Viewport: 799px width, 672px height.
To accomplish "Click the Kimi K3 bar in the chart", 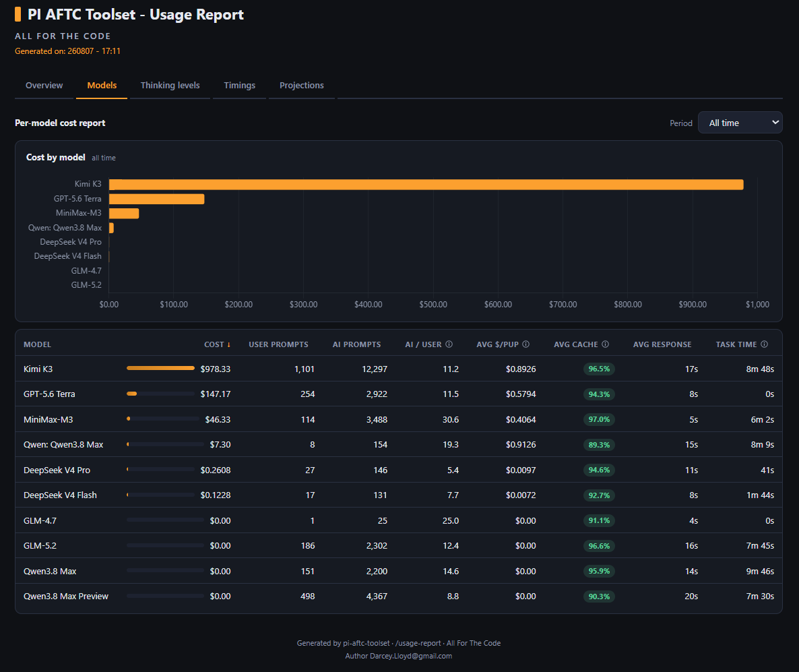I will coord(426,185).
